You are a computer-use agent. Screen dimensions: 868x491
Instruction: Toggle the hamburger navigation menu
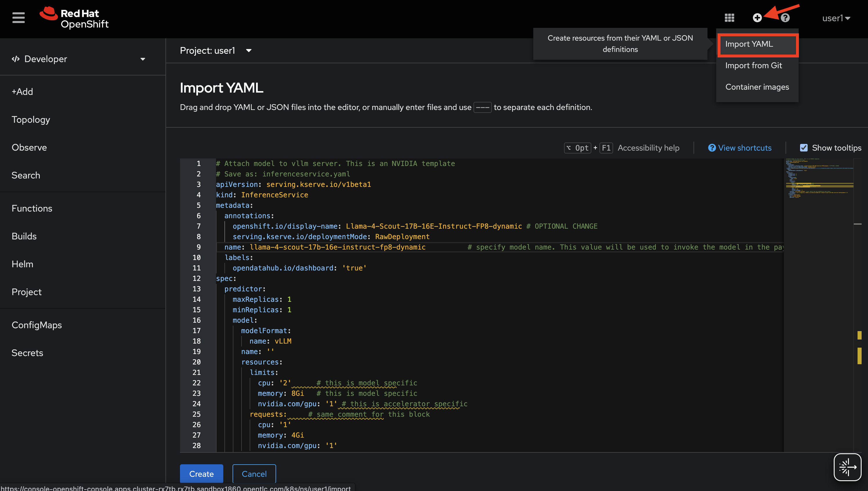19,18
